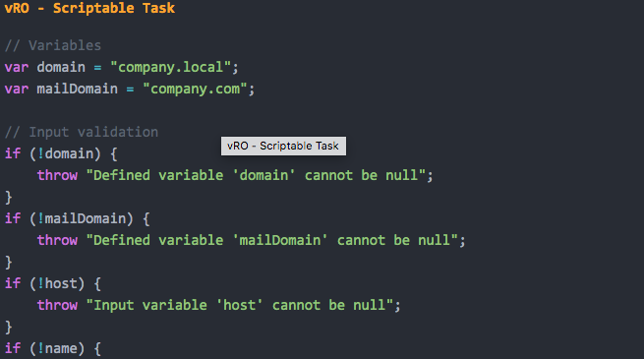Click the throw keyword in host check
Viewport: 644px width, 359px height.
click(57, 305)
